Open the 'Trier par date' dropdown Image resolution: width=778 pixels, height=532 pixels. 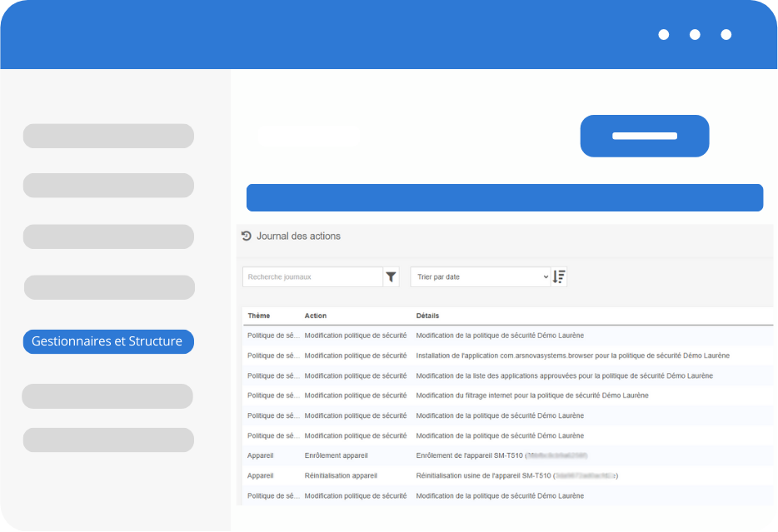481,277
